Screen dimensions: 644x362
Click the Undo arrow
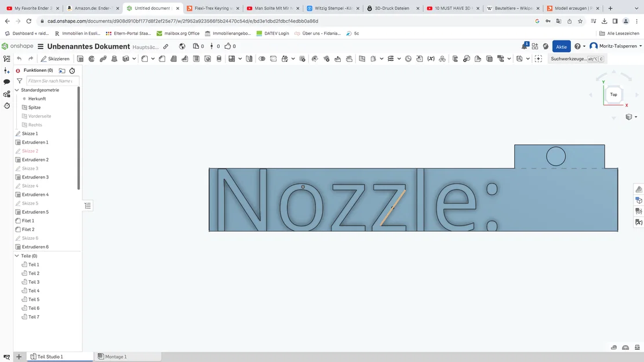click(x=19, y=58)
